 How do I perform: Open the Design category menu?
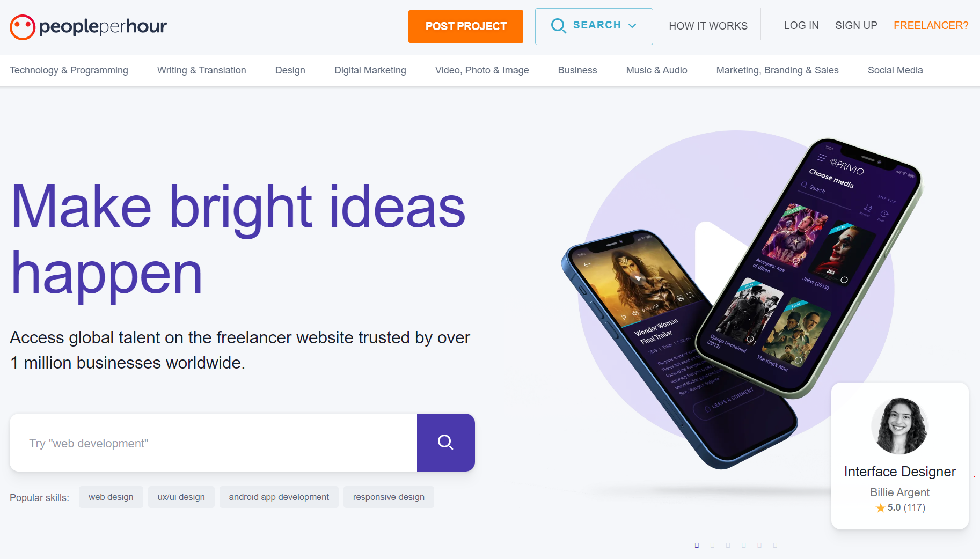point(290,70)
